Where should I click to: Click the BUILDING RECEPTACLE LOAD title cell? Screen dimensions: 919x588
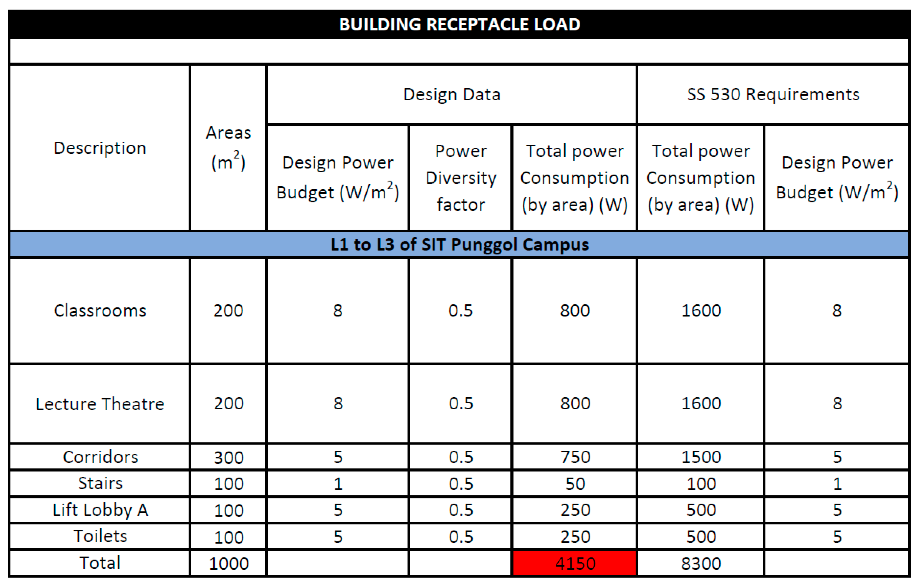tap(459, 24)
